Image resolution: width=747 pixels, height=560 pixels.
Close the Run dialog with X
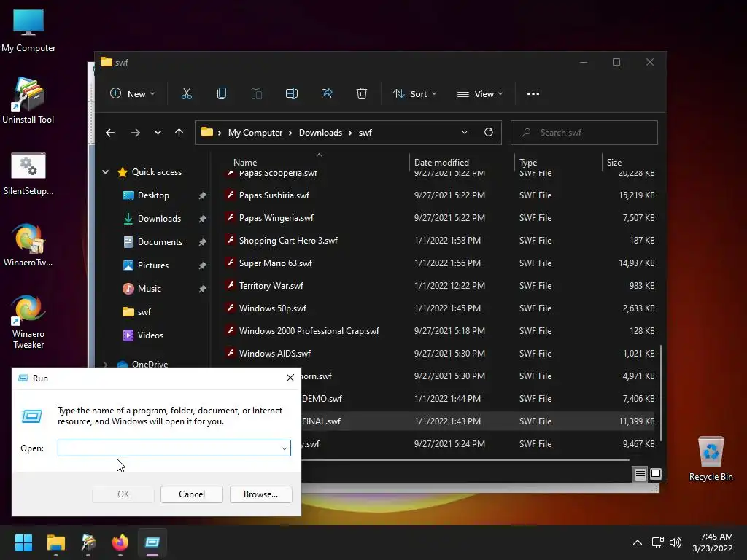coord(290,378)
